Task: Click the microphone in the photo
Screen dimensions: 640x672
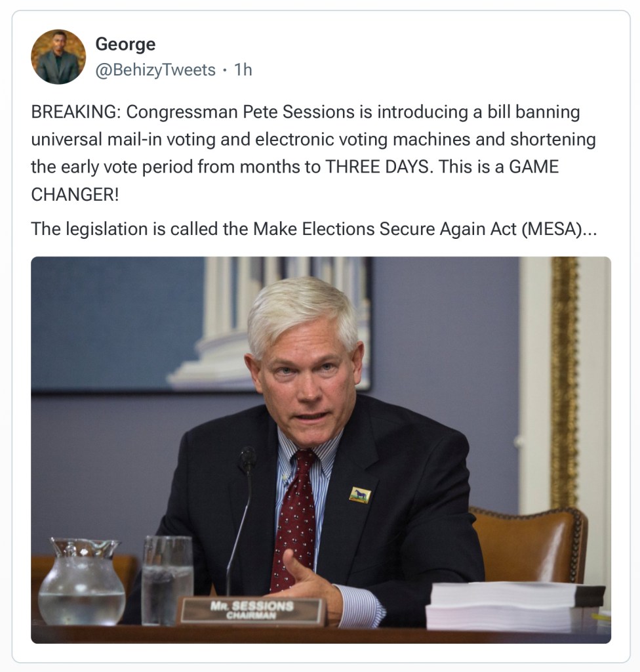Action: (247, 459)
